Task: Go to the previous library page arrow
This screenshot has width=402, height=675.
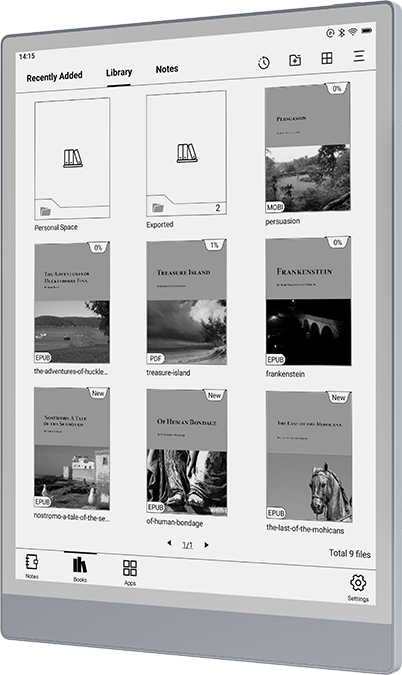Action: [x=169, y=543]
